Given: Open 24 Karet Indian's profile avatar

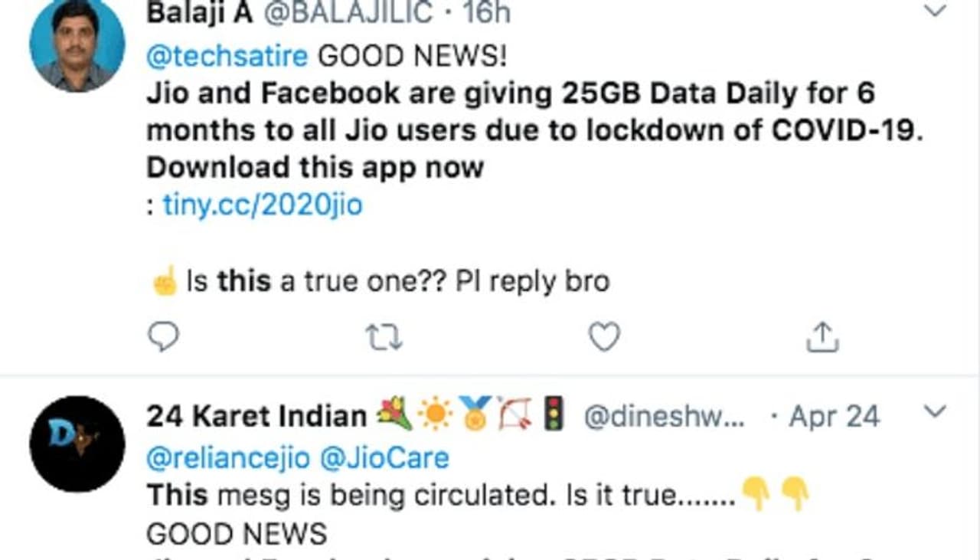Looking at the screenshot, I should pos(77,444).
